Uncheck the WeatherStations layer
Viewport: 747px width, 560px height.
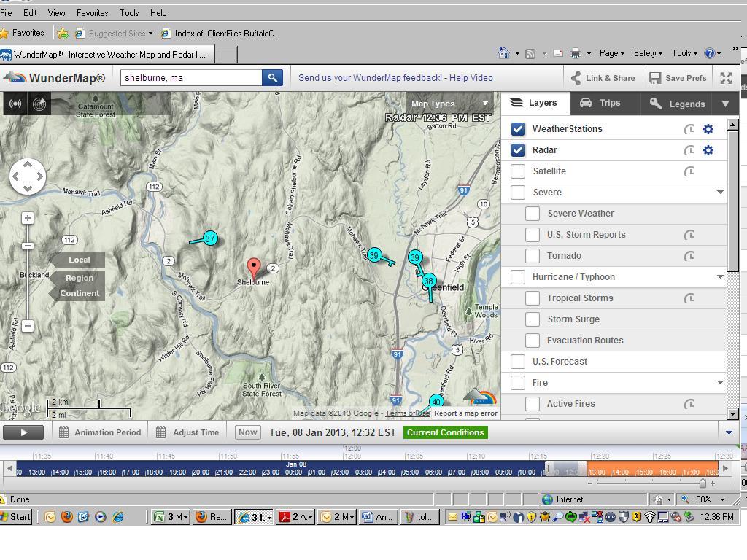(x=518, y=129)
